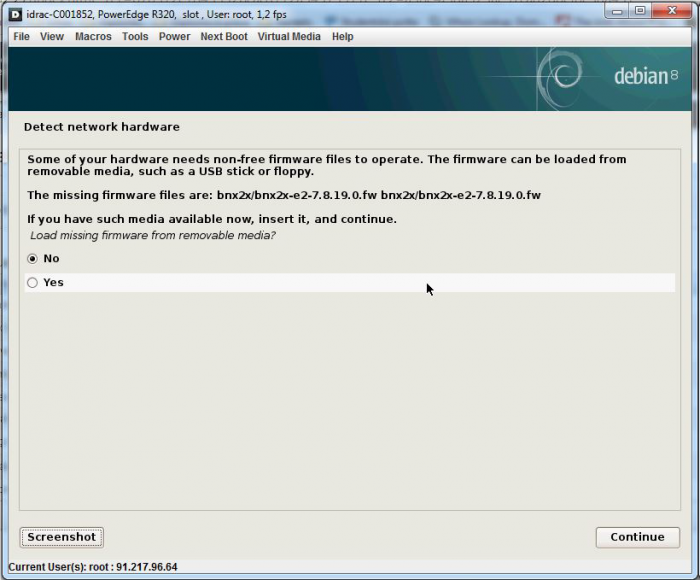Click 'Load missing firmware from removable media?' text
This screenshot has width=700, height=580.
[153, 235]
